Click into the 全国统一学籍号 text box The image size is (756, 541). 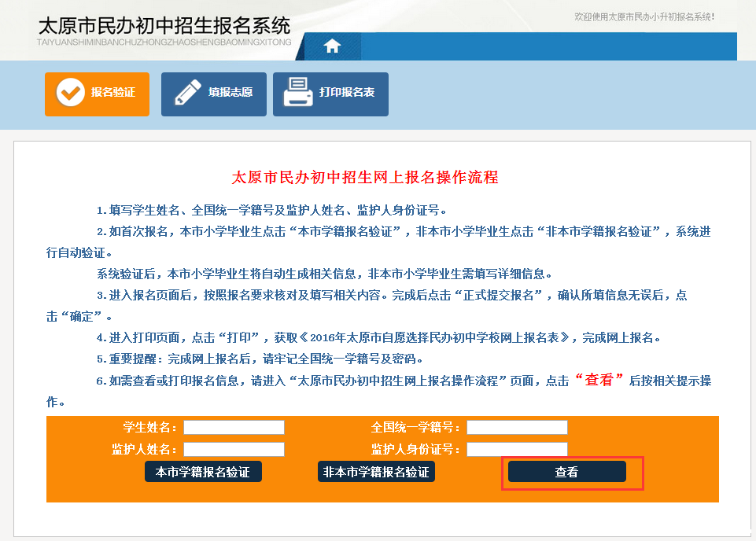coord(517,428)
